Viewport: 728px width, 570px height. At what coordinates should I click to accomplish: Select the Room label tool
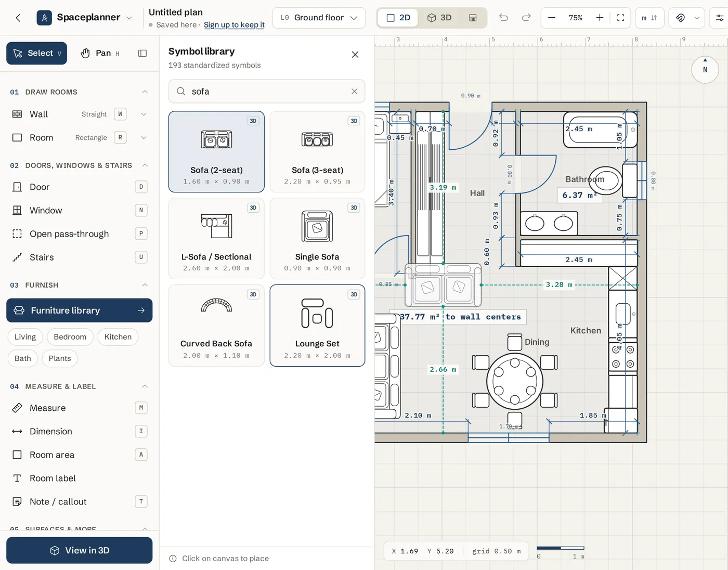tap(80, 478)
